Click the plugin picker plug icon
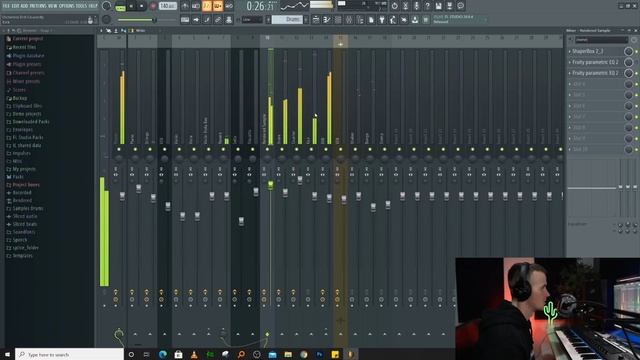640x360 pixels. coord(382,20)
